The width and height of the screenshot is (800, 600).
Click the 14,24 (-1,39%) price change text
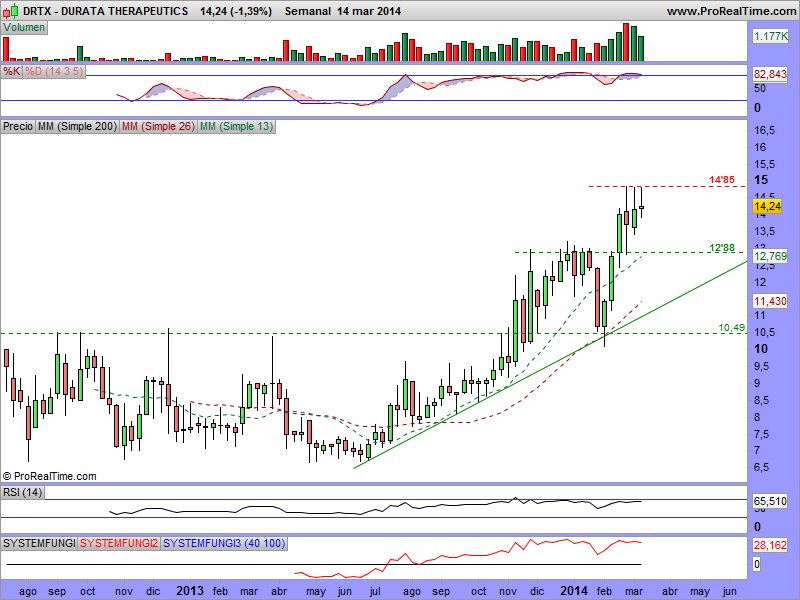click(236, 11)
